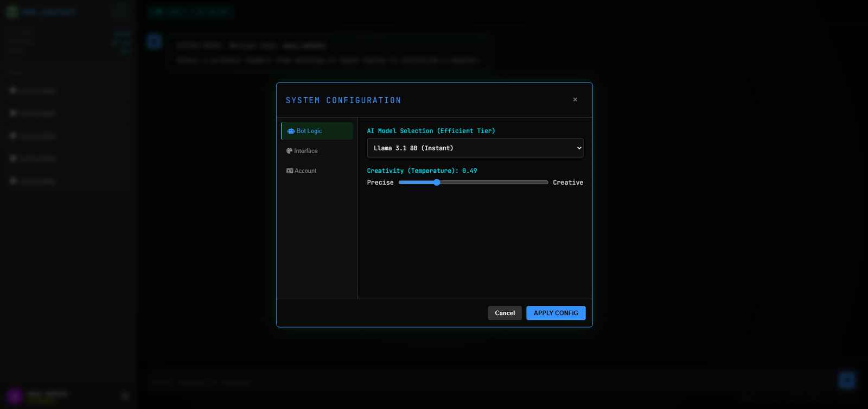Close the System Configuration dialog

pos(575,99)
